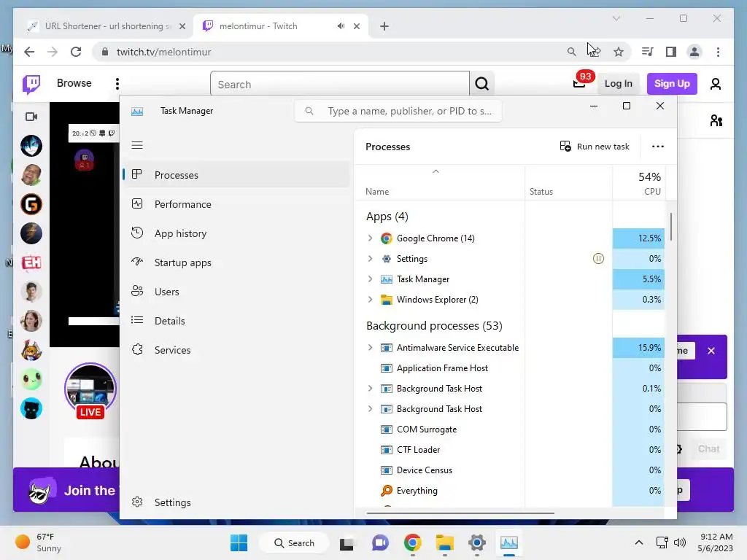
Task: Show hidden system tray icons
Action: point(639,542)
